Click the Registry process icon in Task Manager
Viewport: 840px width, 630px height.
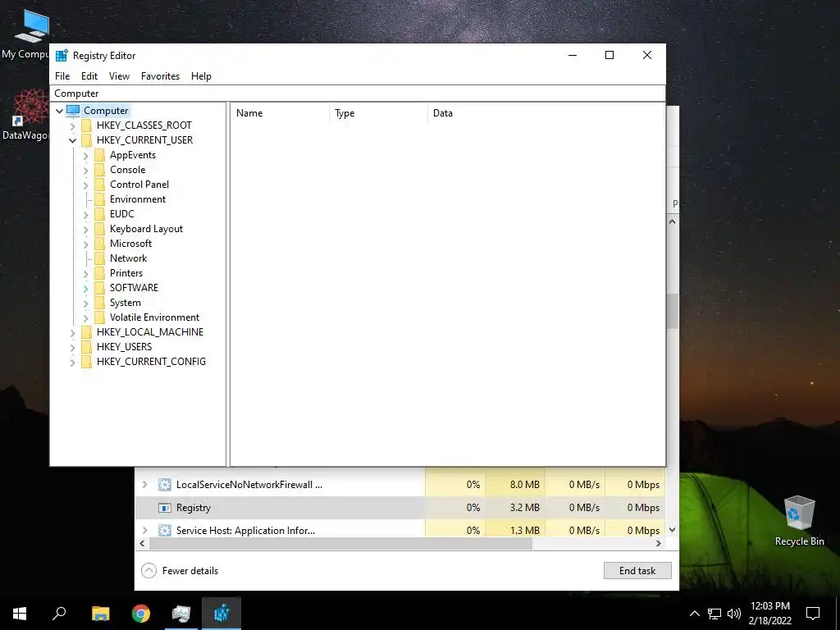click(x=164, y=507)
